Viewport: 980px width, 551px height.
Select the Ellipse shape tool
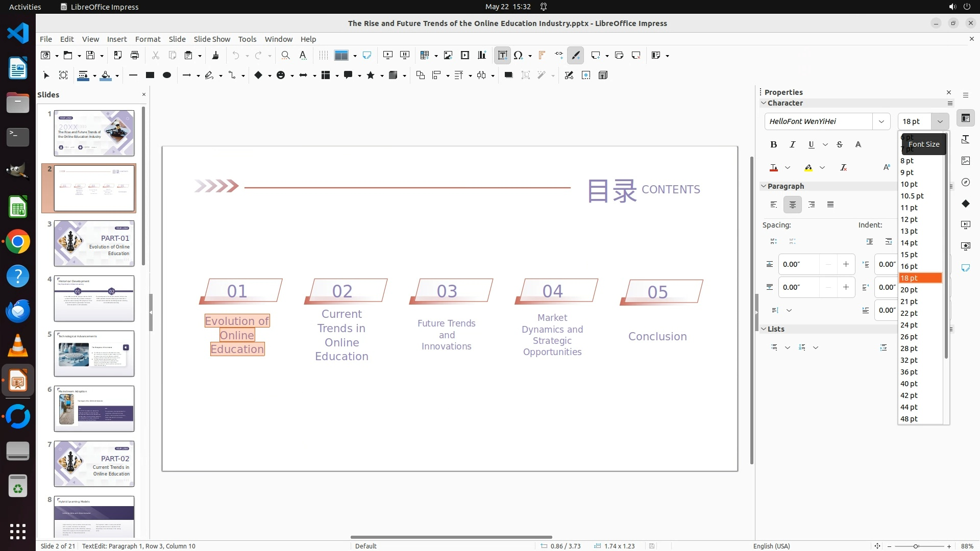[166, 76]
